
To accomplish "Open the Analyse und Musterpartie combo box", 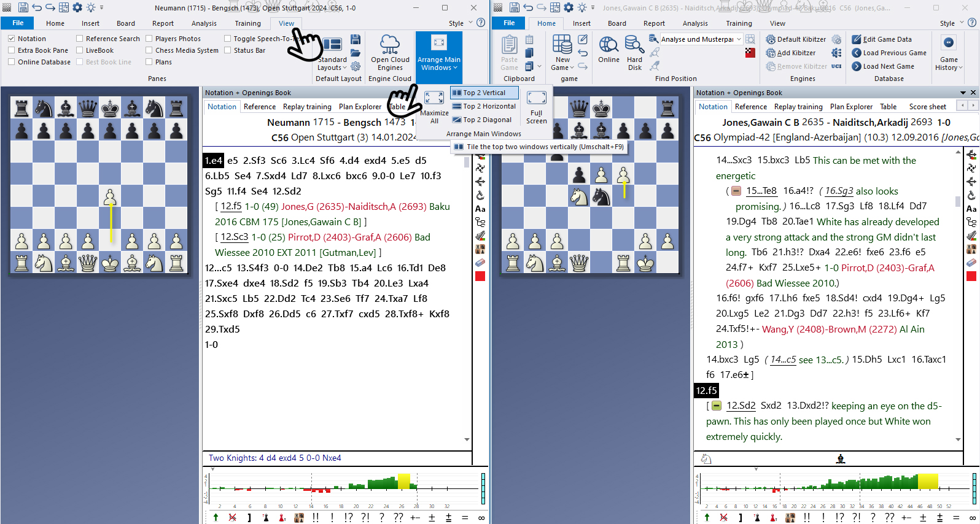I will click(x=739, y=39).
